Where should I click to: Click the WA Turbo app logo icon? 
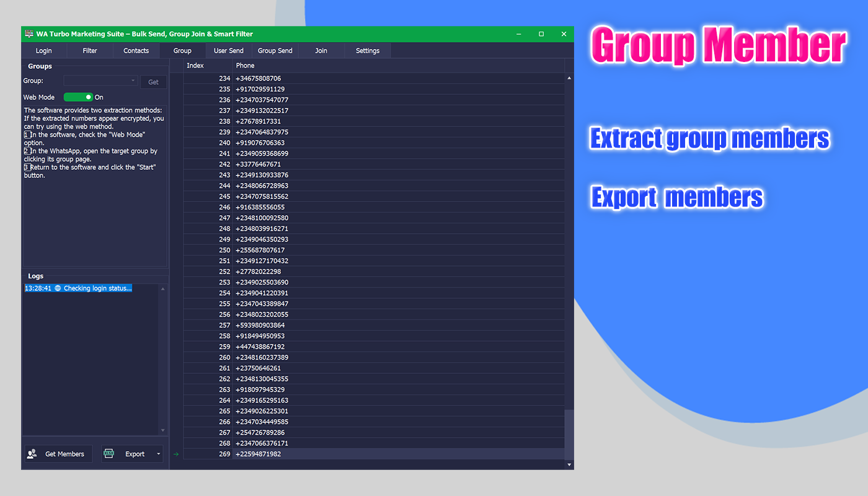point(29,34)
